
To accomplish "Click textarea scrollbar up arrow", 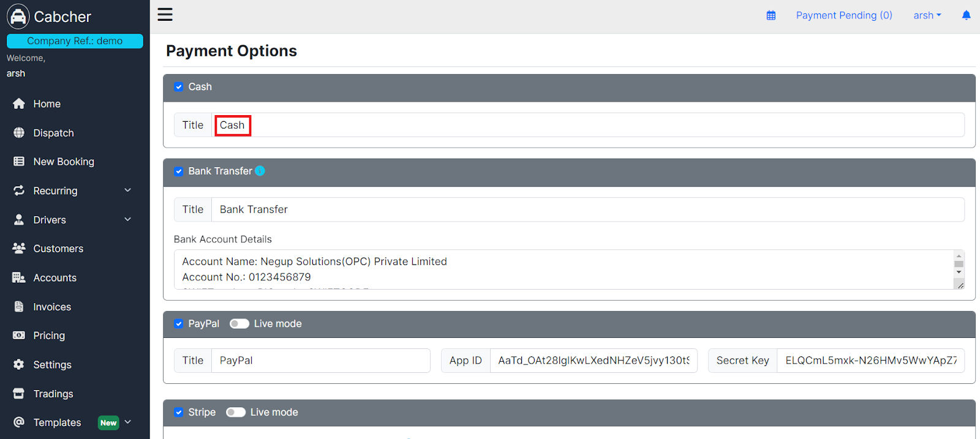I will [959, 256].
